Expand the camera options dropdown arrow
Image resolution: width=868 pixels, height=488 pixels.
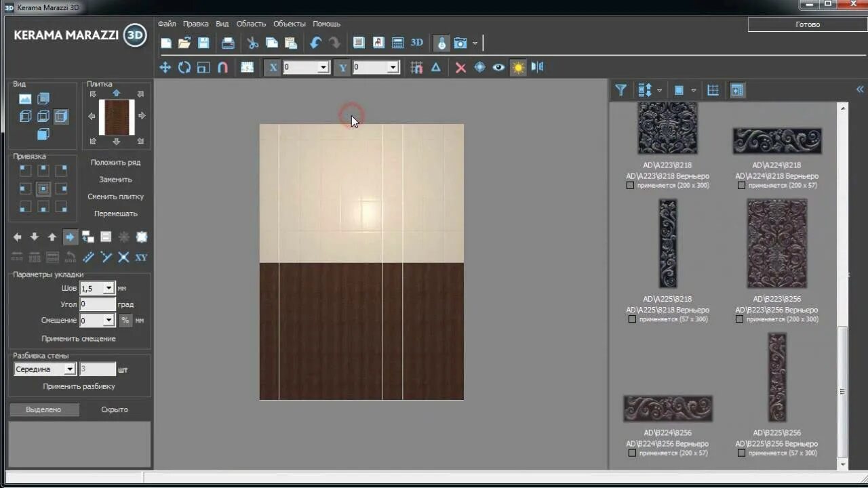point(475,43)
